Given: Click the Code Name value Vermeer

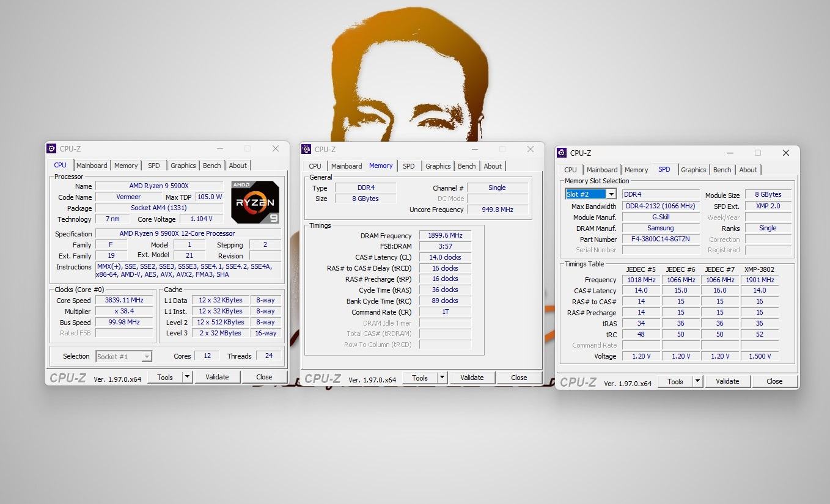Looking at the screenshot, I should [128, 197].
